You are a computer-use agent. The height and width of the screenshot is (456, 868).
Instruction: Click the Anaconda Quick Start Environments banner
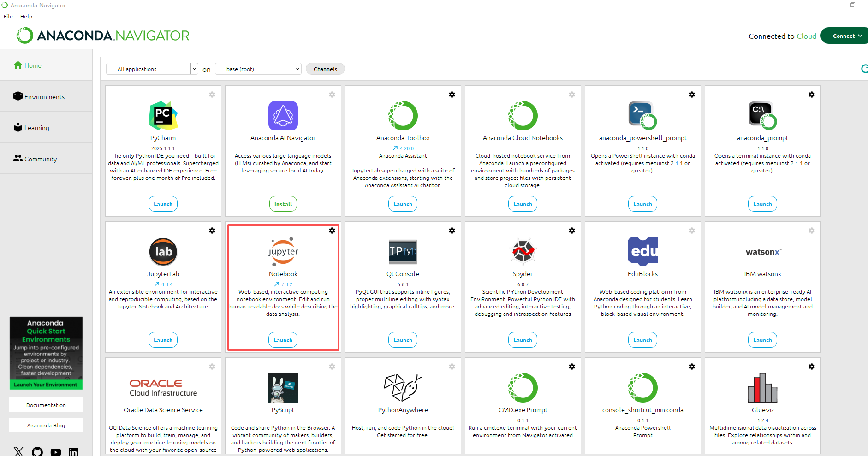(46, 353)
